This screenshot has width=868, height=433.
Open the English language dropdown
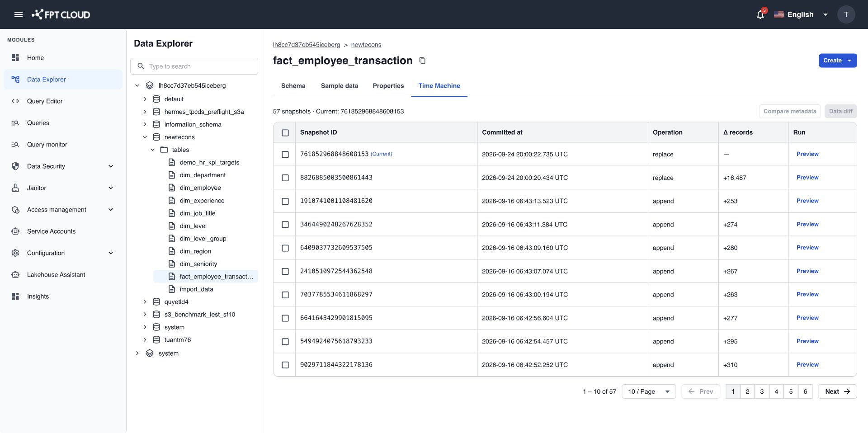click(x=801, y=14)
